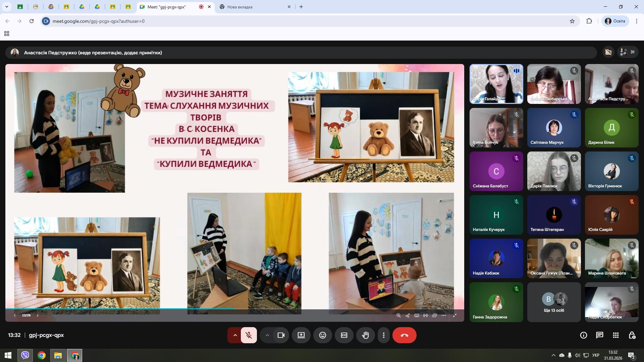Toggle the camera on or off
Screen dimensions: 644x362
(281, 335)
